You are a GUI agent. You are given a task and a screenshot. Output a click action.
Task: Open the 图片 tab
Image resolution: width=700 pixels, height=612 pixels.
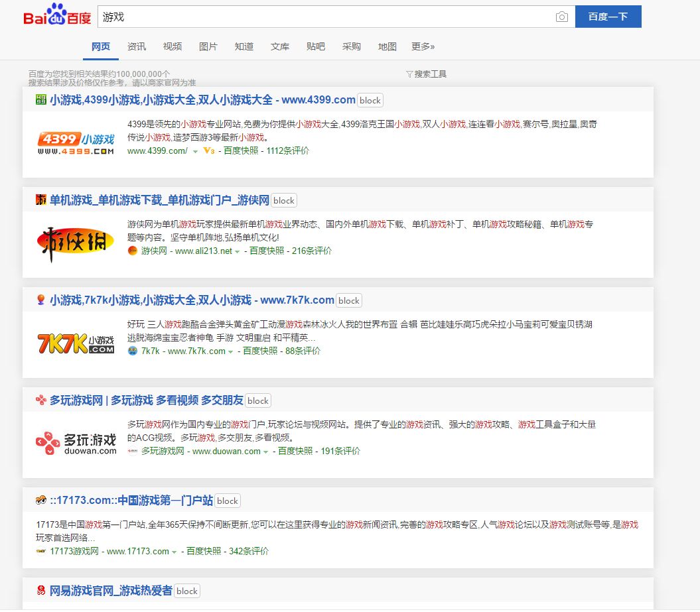(208, 46)
